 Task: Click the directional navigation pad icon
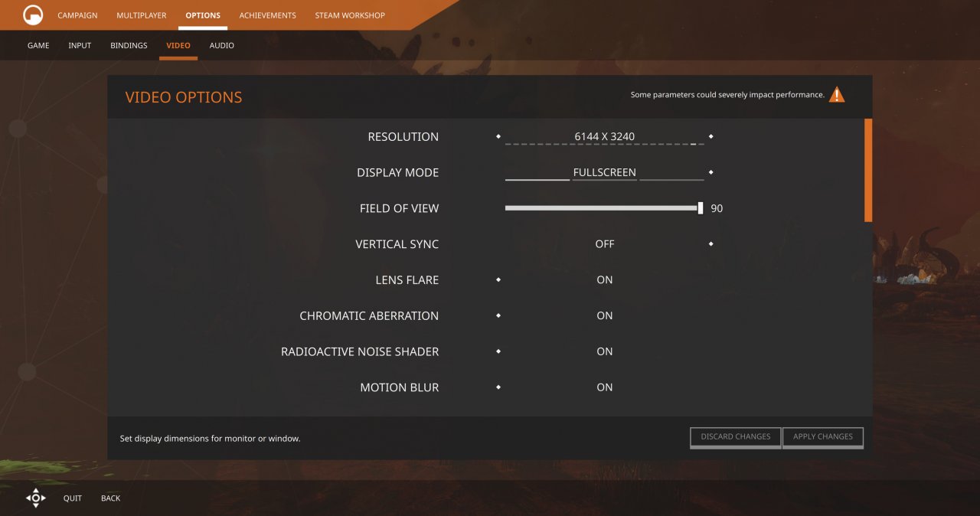tap(36, 498)
